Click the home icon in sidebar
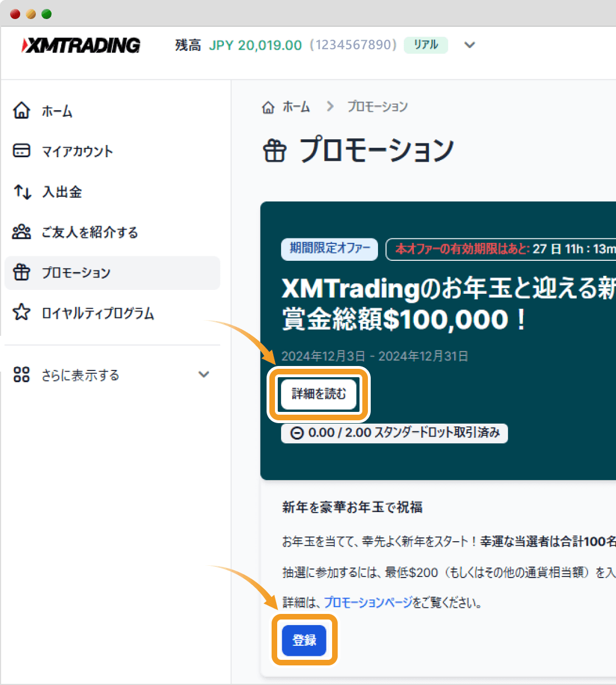The image size is (616, 685). click(21, 110)
